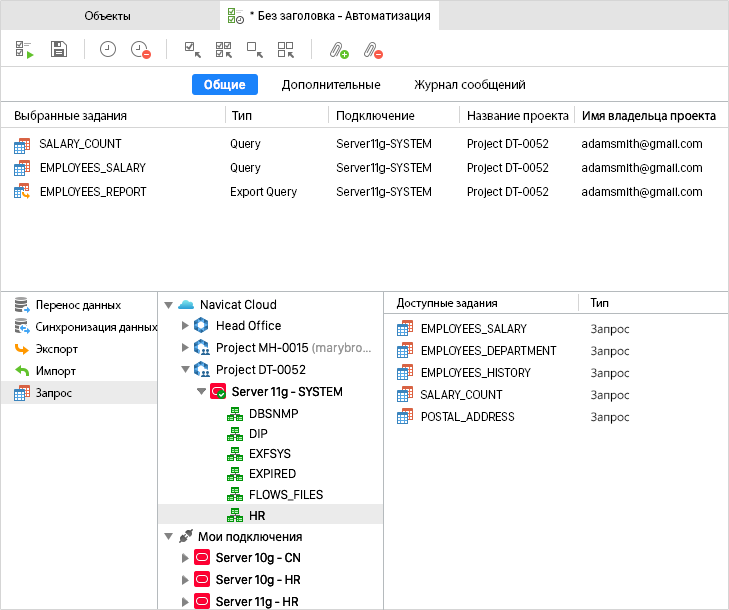This screenshot has width=729, height=610.
Task: Click the Deselect all jobs toolbar icon
Action: click(286, 49)
